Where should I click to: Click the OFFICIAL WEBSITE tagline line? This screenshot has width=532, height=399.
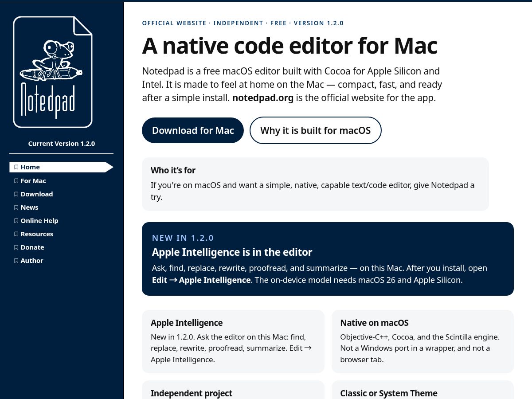coord(243,23)
